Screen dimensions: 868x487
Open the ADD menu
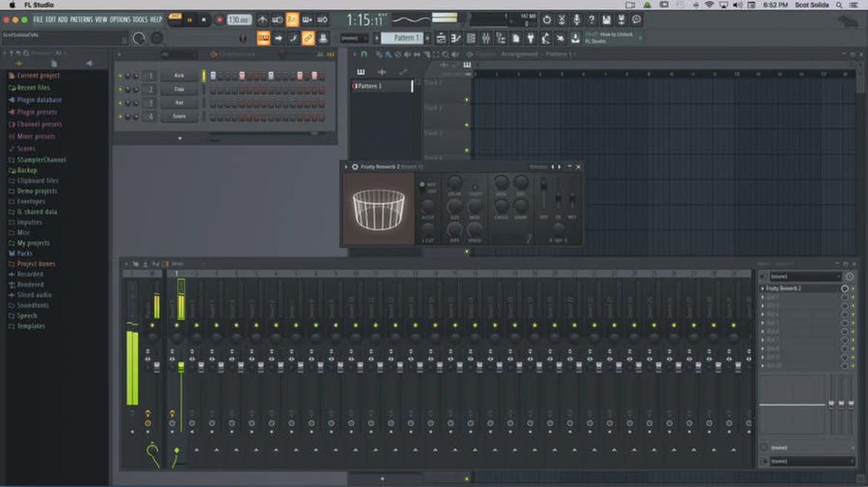pyautogui.click(x=62, y=19)
